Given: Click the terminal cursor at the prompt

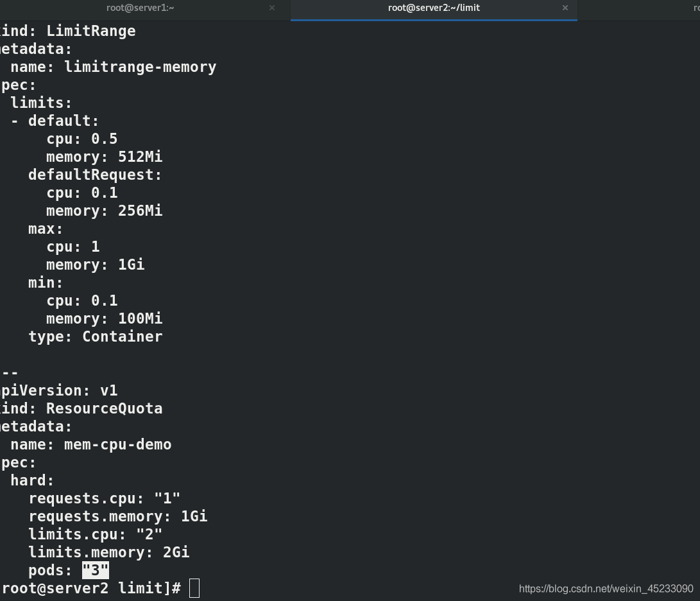Looking at the screenshot, I should coord(194,588).
